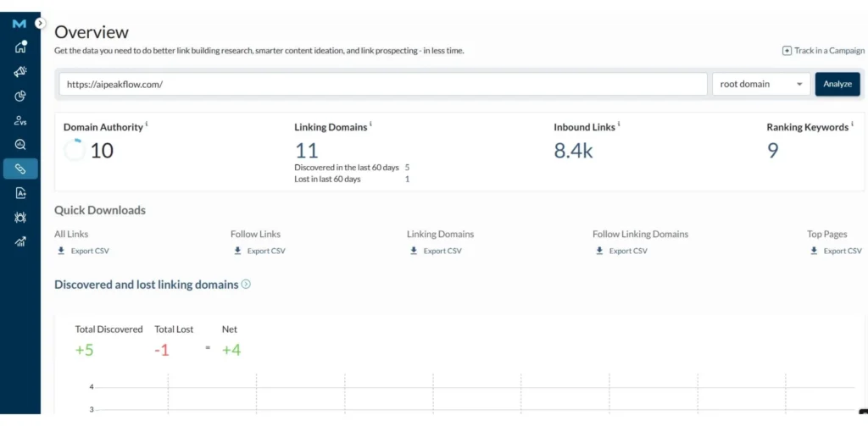Viewport: 868px width, 426px height.
Task: Click the A+ page grader sidebar icon
Action: tap(20, 193)
